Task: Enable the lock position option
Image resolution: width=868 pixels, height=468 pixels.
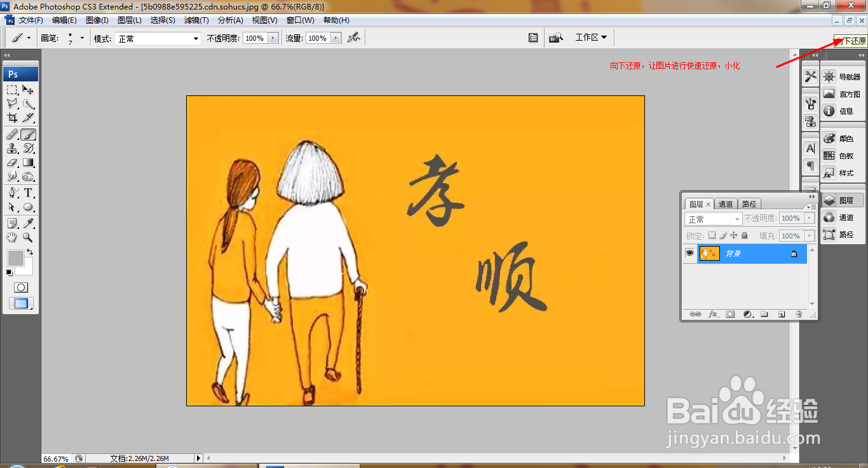Action: pos(734,235)
